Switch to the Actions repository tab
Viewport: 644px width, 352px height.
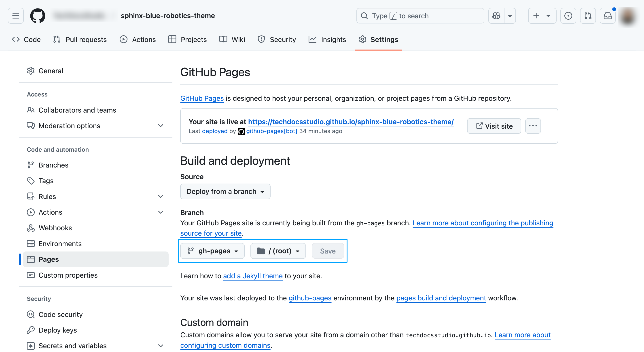(x=138, y=40)
